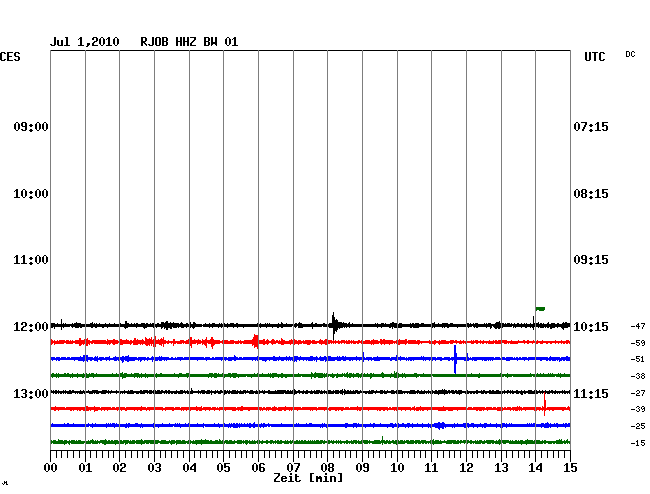Click the date label "Jul 1,2010"

85,42
